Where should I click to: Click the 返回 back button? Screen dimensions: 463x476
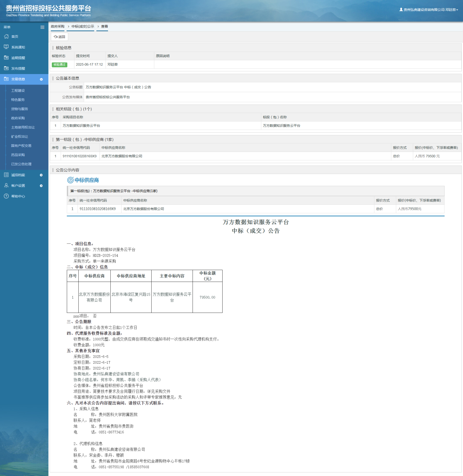pyautogui.click(x=59, y=37)
